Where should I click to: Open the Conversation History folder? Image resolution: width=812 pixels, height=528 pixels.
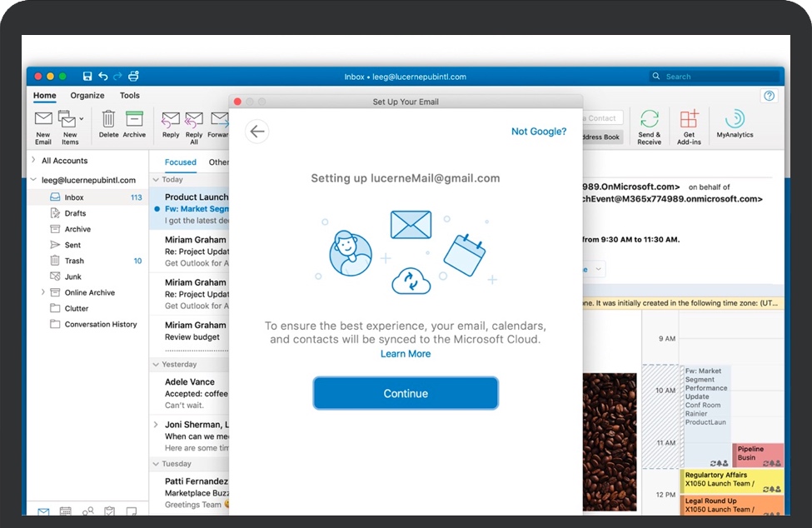click(87, 324)
